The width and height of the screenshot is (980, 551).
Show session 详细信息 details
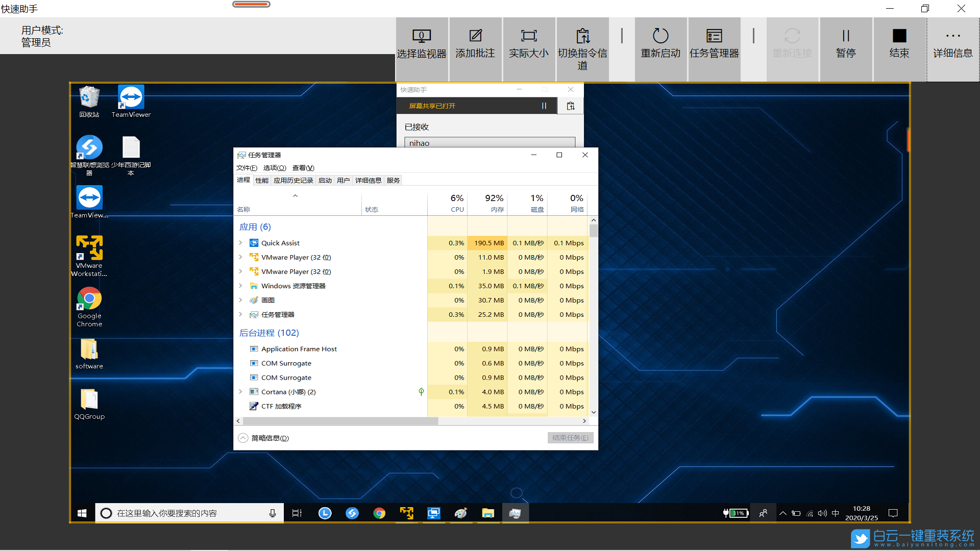[x=952, y=48]
